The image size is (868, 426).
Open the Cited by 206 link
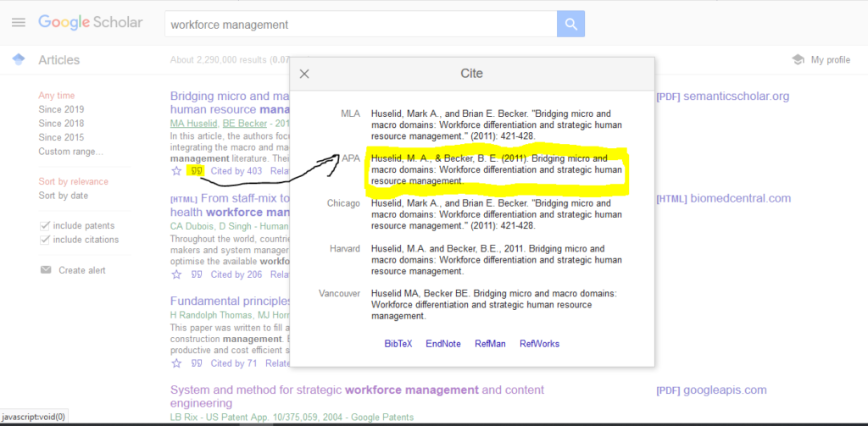(236, 274)
